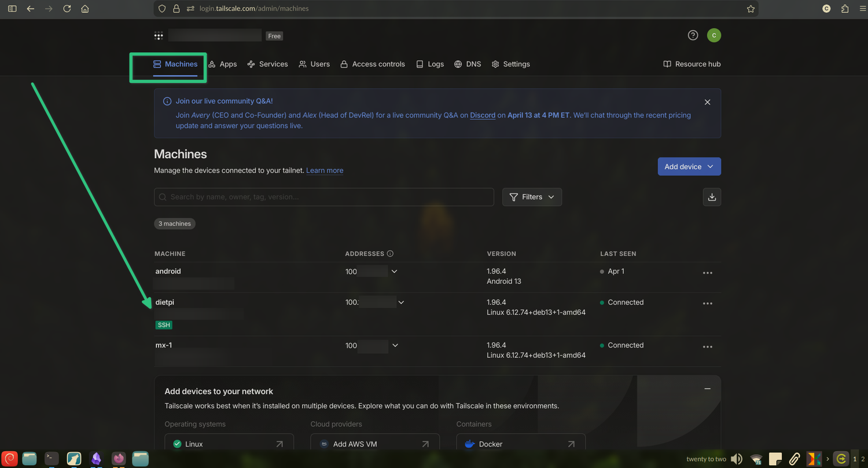The image size is (868, 468).
Task: Open the Wi-Fi network tray icon
Action: click(756, 459)
